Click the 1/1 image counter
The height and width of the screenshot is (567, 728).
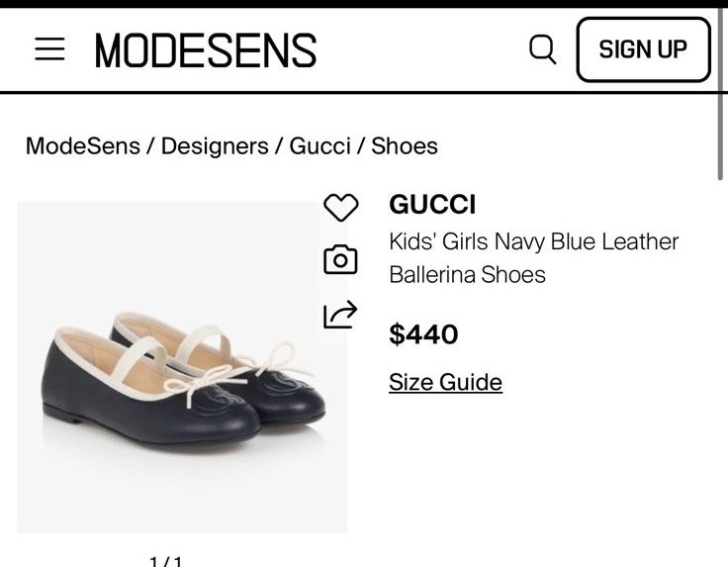click(165, 562)
